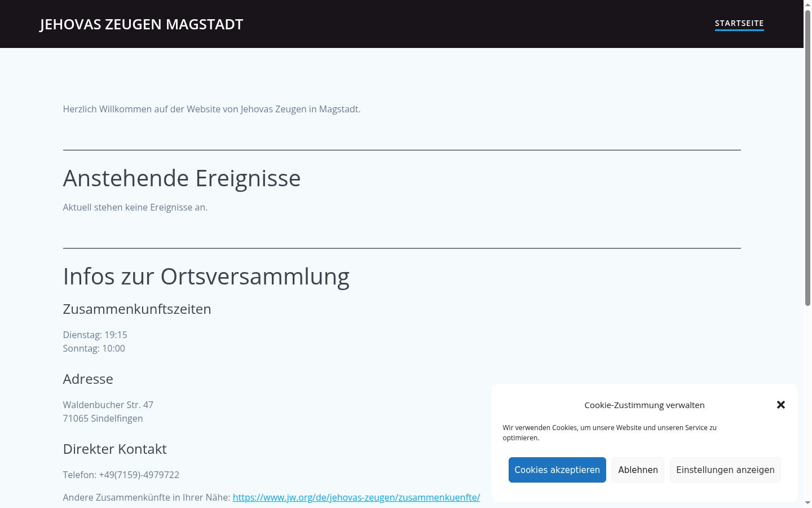Click the Jehovas Zeugen Magstadt site title

pos(142,24)
